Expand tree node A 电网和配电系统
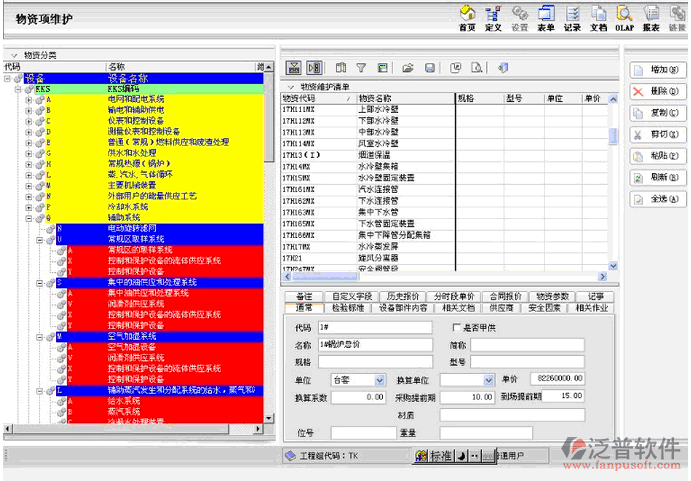Viewport: 691px width, 481px height. 31,99
